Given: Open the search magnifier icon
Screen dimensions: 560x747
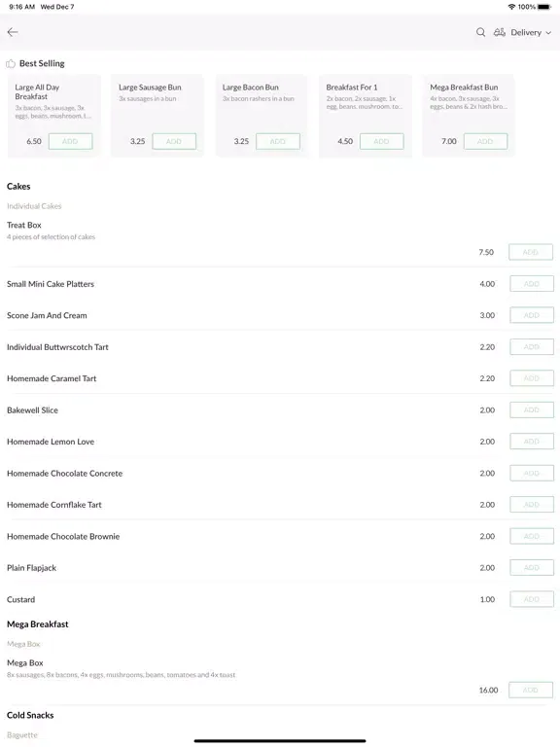Looking at the screenshot, I should tap(480, 32).
